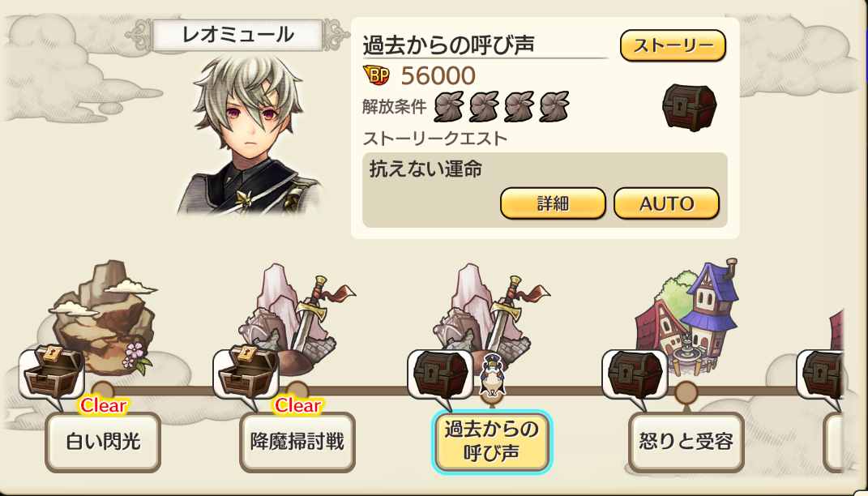Screen dimensions: 868x496
Task: Select the 降魔掃討戦 stage label
Action: (x=297, y=443)
